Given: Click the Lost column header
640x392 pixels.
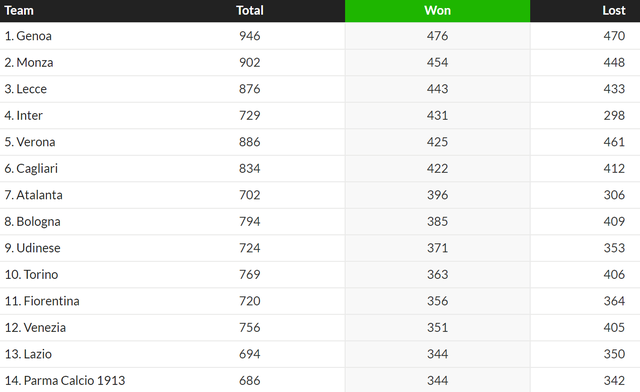Looking at the screenshot, I should coord(613,11).
